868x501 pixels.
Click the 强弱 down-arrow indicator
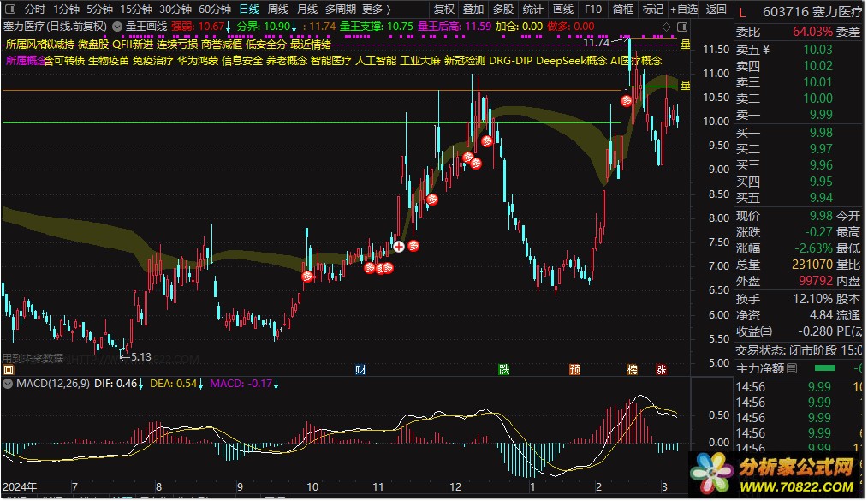(228, 27)
